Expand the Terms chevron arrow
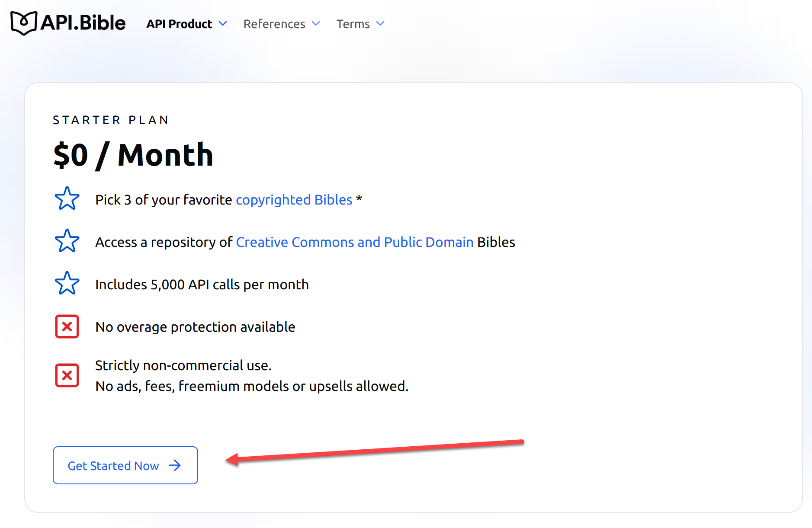This screenshot has width=812, height=528. pyautogui.click(x=380, y=24)
